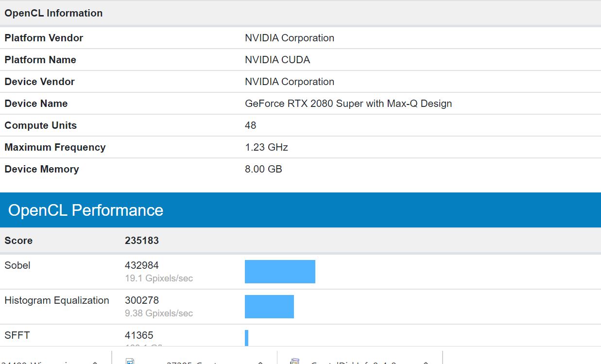This screenshot has width=601, height=364.
Task: Click the NVIDIA CUDA platform name value
Action: pos(277,60)
